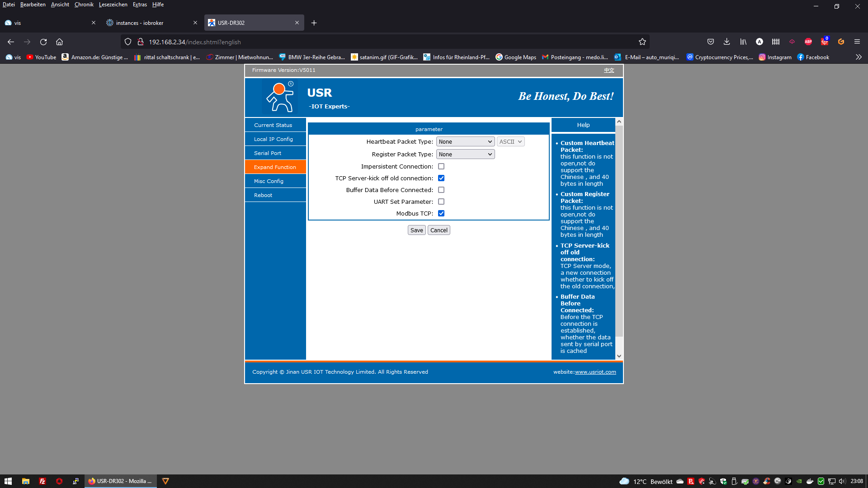Open the Serial Port menu item

[x=268, y=153]
